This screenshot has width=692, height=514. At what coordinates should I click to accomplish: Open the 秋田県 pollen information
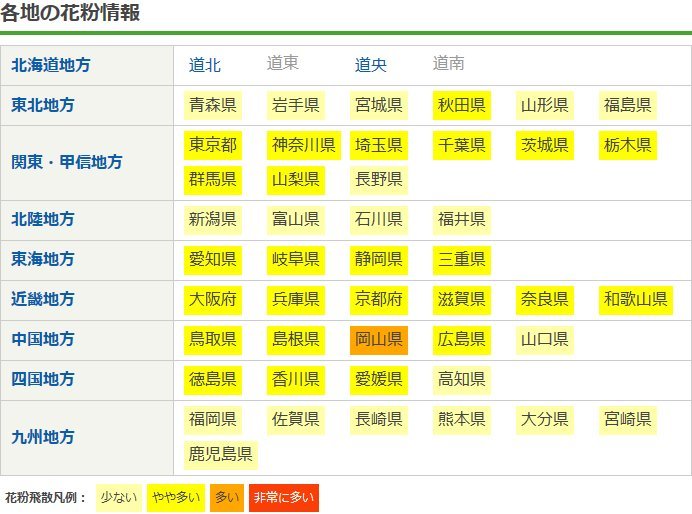coord(461,105)
